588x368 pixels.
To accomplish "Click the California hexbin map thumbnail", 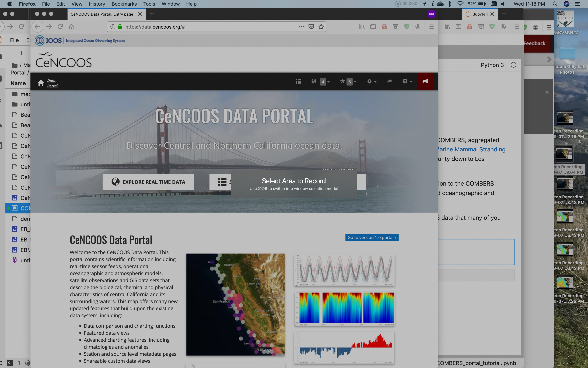I will click(235, 305).
